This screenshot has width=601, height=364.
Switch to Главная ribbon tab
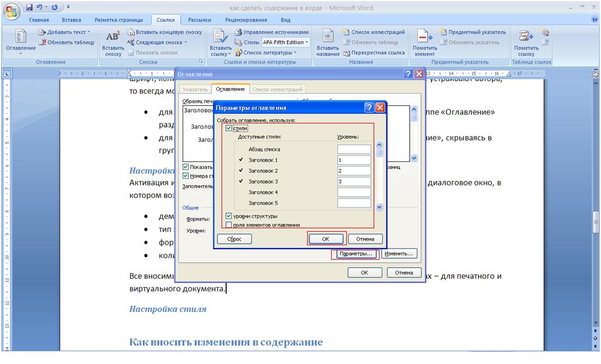[39, 20]
